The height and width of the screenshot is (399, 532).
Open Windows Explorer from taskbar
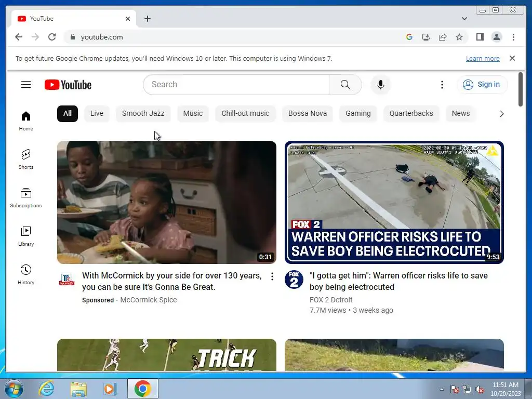coord(78,389)
